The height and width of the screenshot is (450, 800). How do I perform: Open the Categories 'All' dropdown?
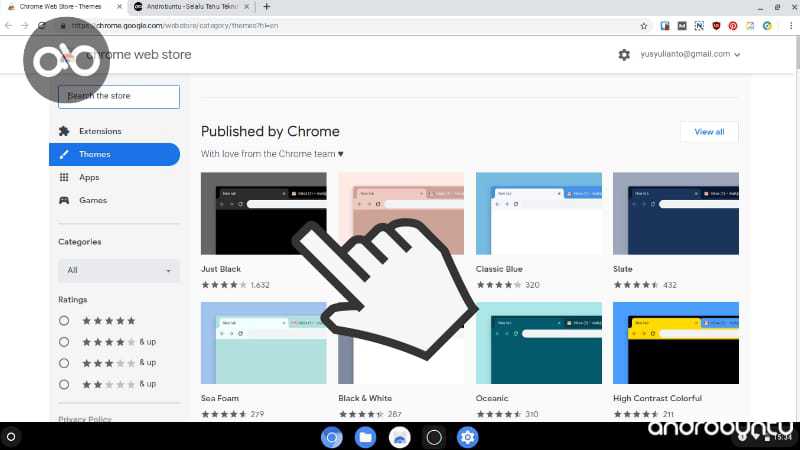tap(119, 270)
